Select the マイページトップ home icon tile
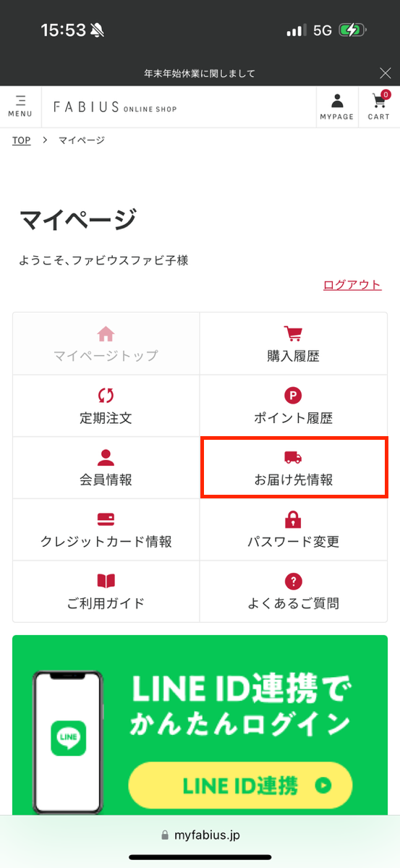The width and height of the screenshot is (400, 868). (x=106, y=344)
